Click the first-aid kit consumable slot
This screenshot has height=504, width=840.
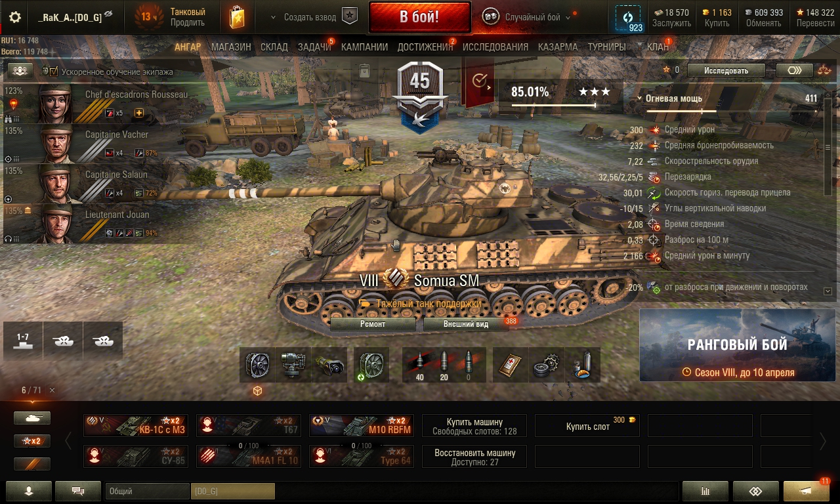[x=511, y=365]
